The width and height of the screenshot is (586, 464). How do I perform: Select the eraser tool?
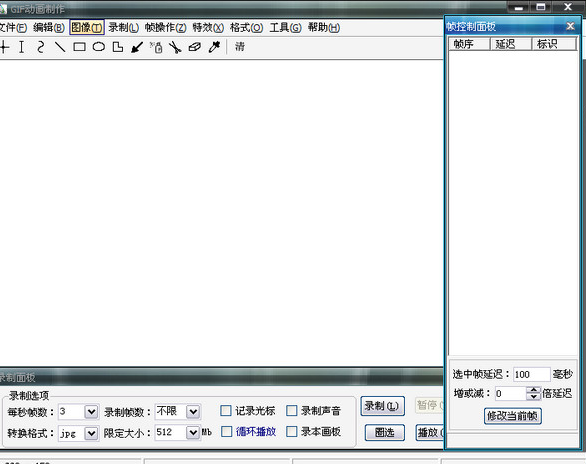click(195, 47)
